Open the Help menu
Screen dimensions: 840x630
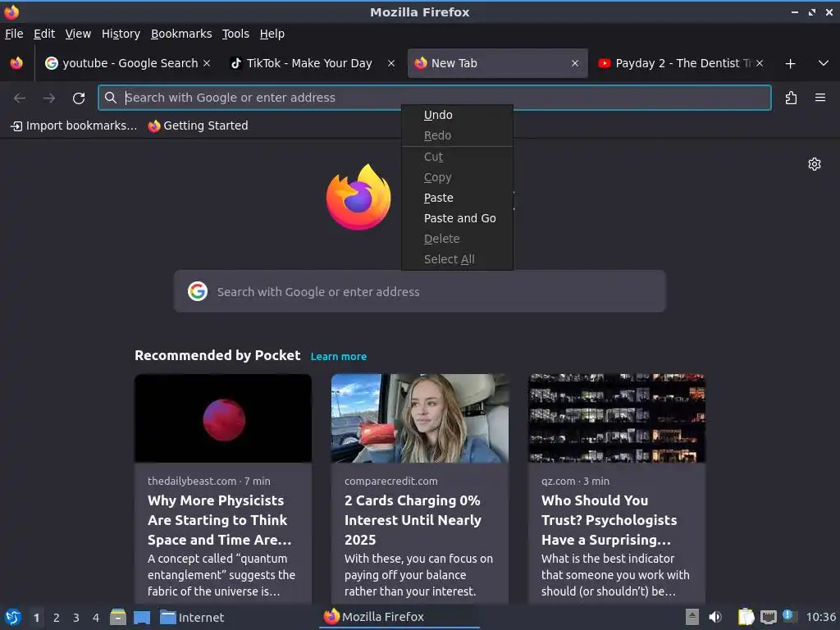coord(272,34)
